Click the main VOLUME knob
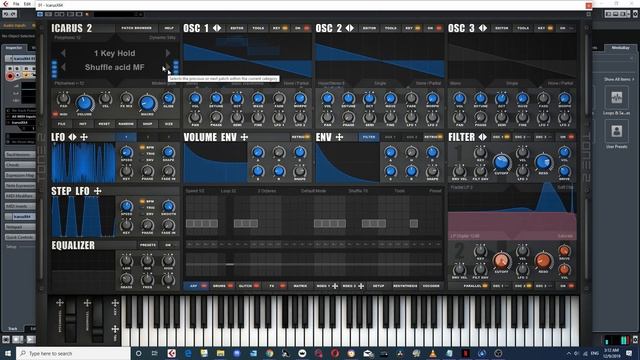The width and height of the screenshot is (640, 360). coord(84,103)
